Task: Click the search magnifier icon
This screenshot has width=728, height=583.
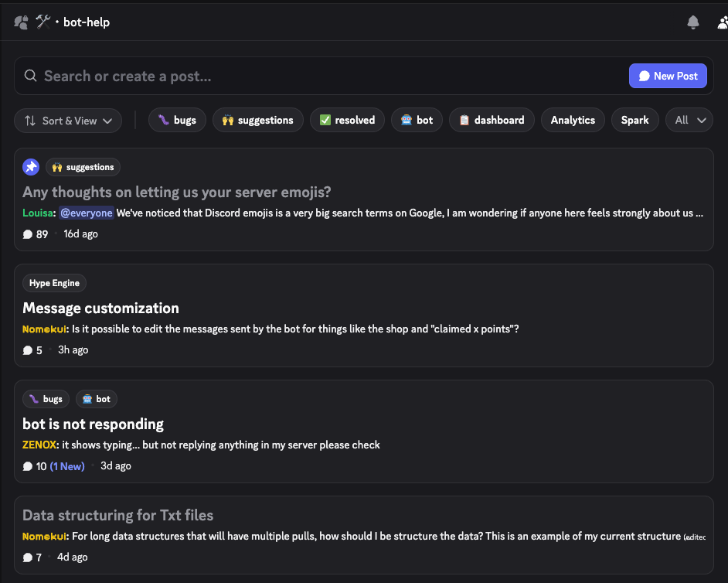Action: (31, 76)
